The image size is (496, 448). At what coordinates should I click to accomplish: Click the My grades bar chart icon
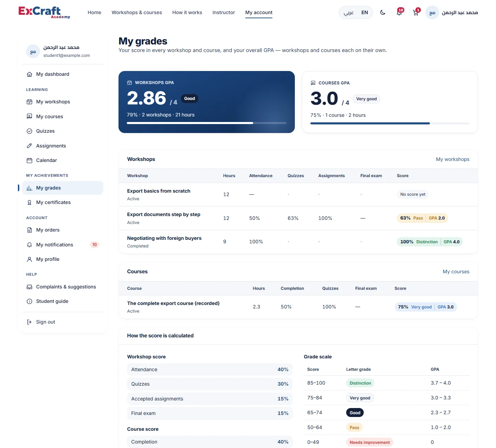tap(30, 188)
